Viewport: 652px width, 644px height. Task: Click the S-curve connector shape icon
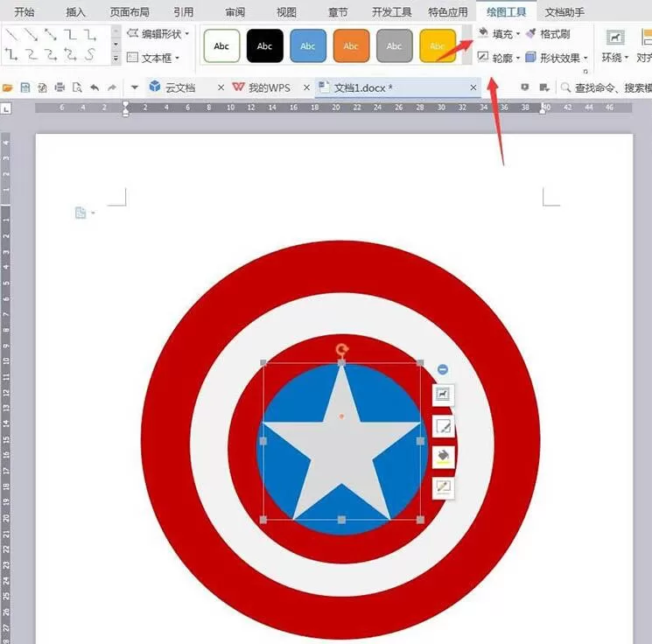tap(90, 54)
